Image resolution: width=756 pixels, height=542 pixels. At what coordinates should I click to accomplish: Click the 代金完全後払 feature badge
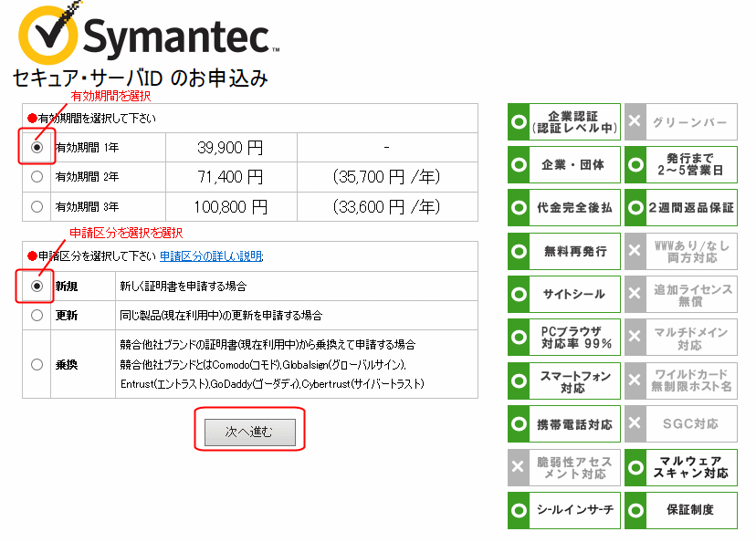(563, 208)
